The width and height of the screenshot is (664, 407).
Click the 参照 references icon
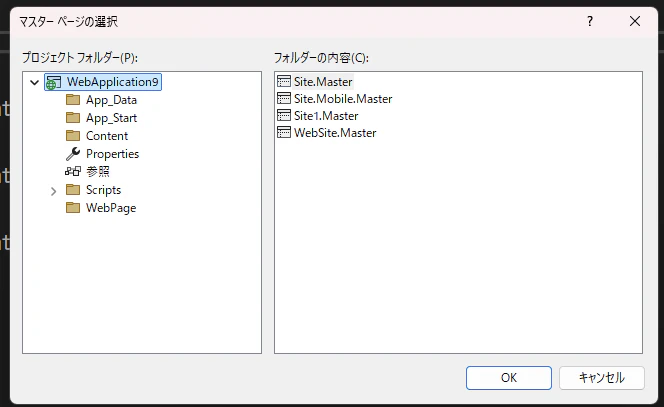click(x=73, y=171)
